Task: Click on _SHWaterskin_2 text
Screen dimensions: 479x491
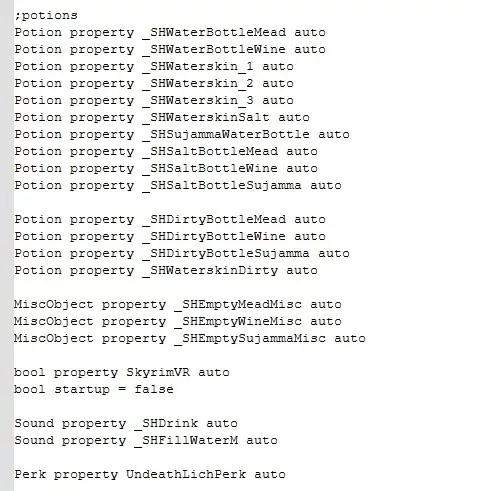Action: tap(198, 84)
